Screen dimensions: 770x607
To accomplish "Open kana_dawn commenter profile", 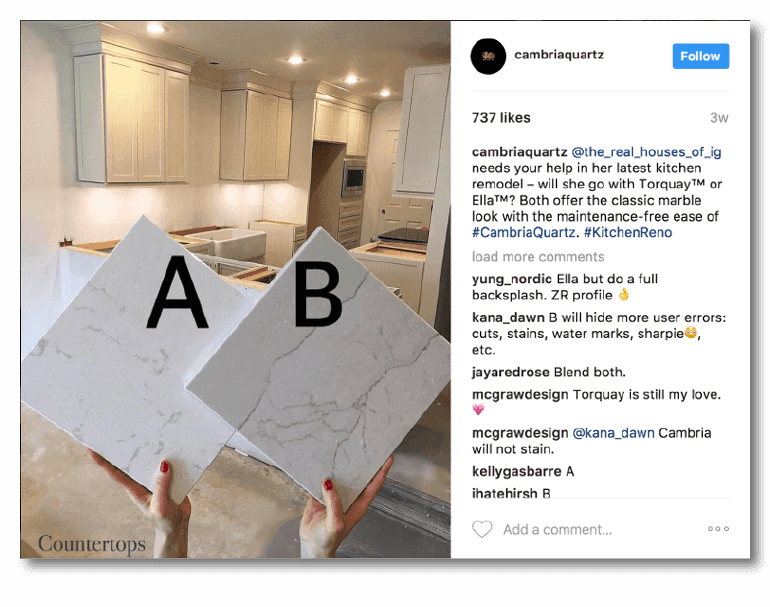I will [x=508, y=318].
